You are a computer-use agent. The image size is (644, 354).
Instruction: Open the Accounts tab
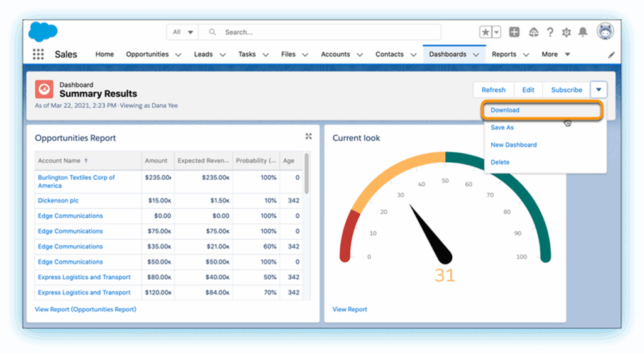(x=336, y=54)
